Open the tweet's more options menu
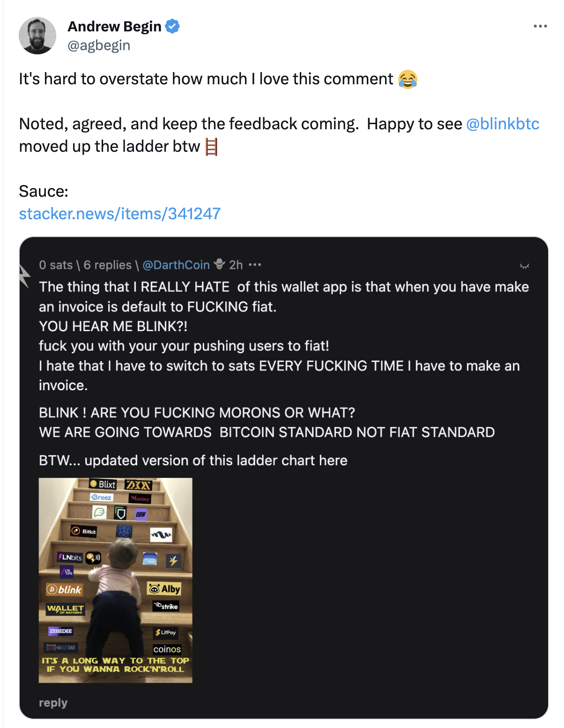This screenshot has height=728, width=564. pyautogui.click(x=540, y=26)
